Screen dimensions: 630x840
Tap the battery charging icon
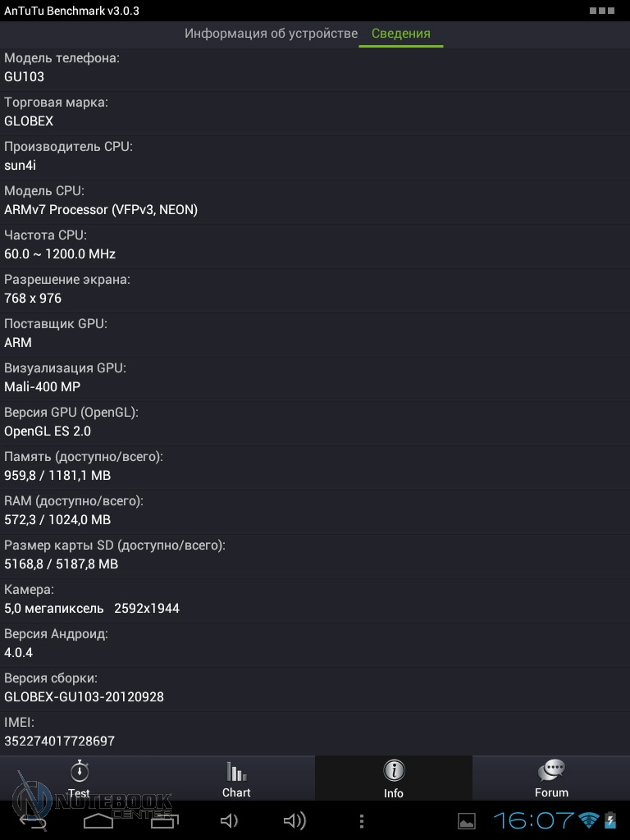(x=610, y=820)
